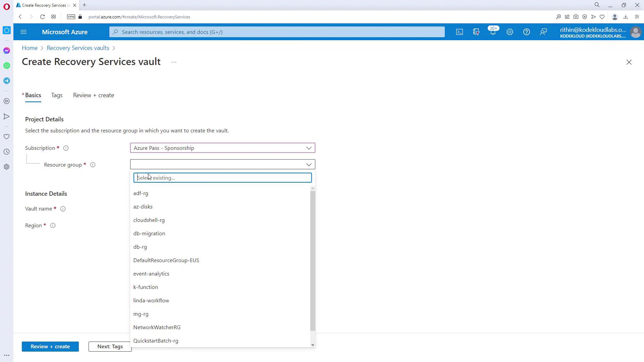Open the portal settings gear icon
The height and width of the screenshot is (362, 644).
pos(509,32)
